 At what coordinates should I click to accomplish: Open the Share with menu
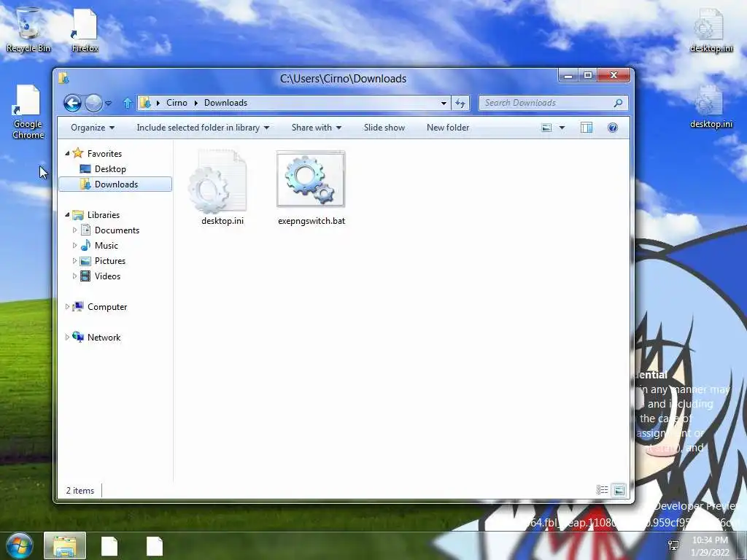click(317, 128)
